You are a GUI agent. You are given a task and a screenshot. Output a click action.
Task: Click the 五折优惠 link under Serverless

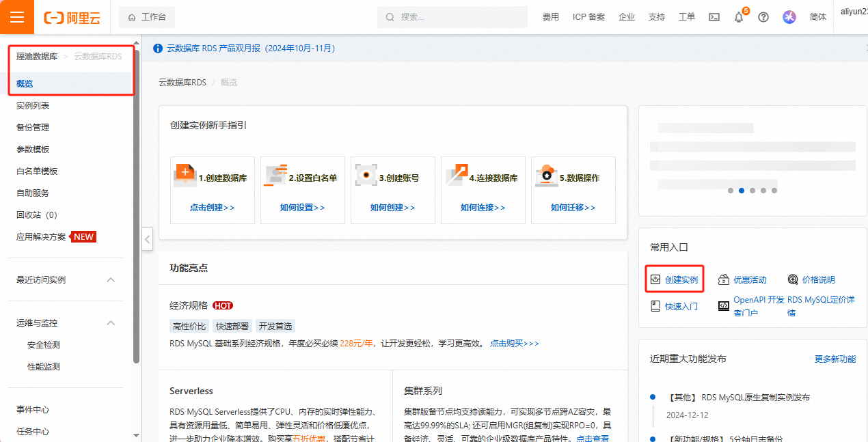[310, 439]
